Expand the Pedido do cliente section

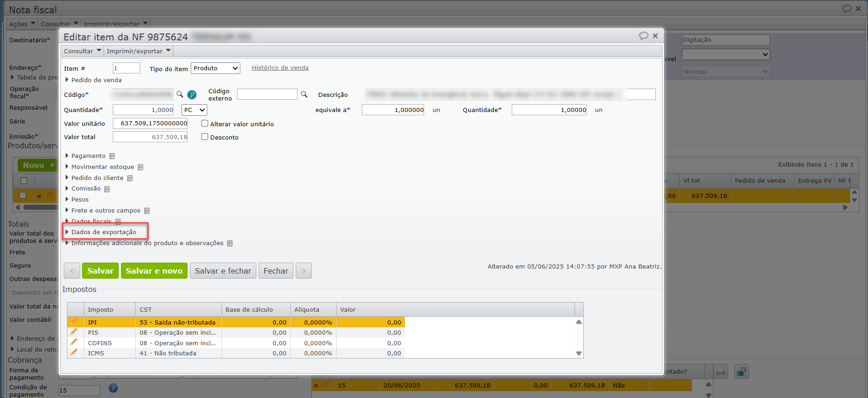(x=94, y=178)
